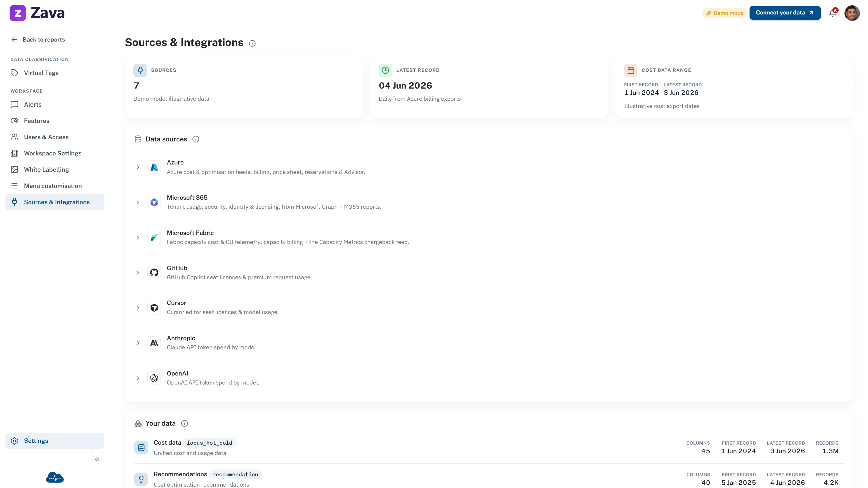
Task: Click info icon next to Your data
Action: [x=184, y=423]
